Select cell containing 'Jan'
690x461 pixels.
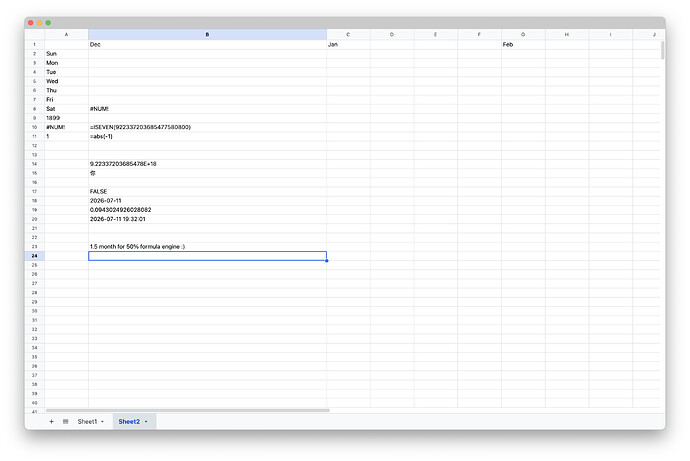pos(348,44)
